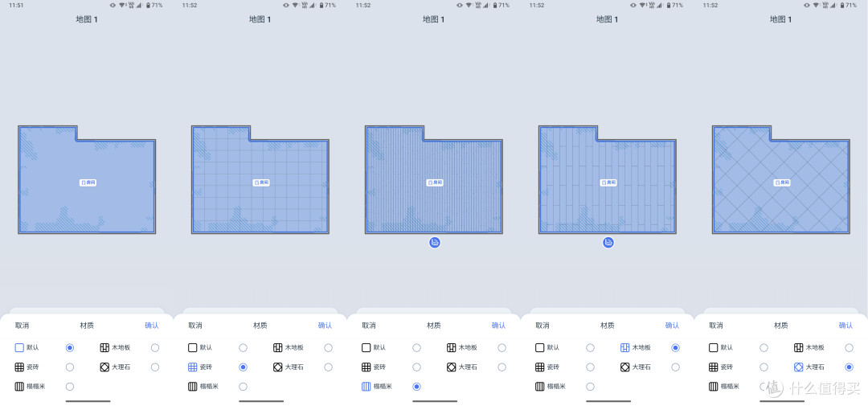Image resolution: width=868 pixels, height=406 pixels.
Task: Tap the 大理石 icon in the grid-tile map screen
Action: click(278, 367)
